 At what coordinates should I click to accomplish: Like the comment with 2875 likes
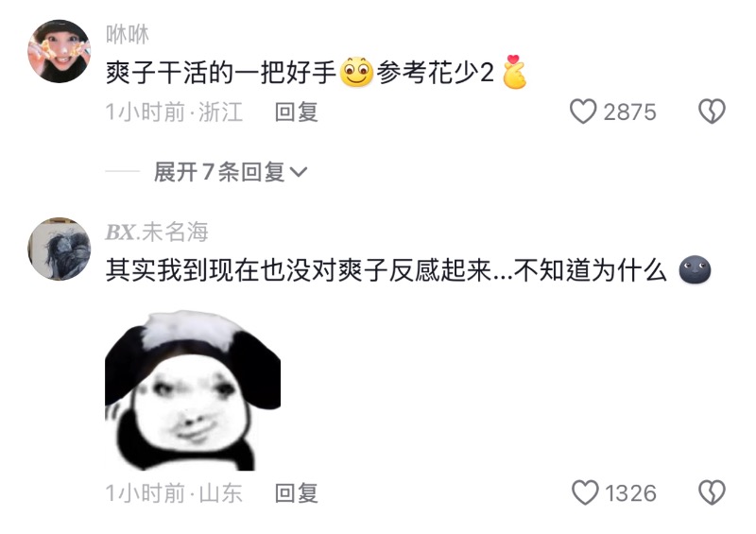[x=583, y=112]
